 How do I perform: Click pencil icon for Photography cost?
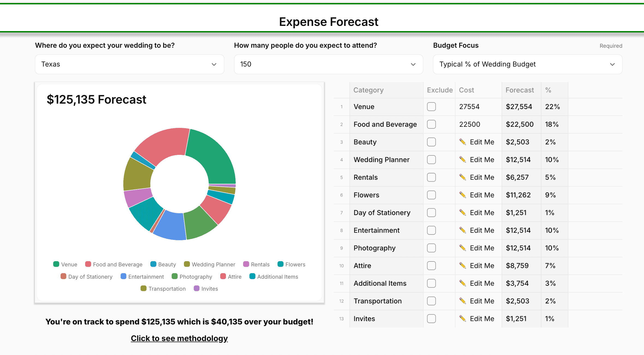coord(463,248)
